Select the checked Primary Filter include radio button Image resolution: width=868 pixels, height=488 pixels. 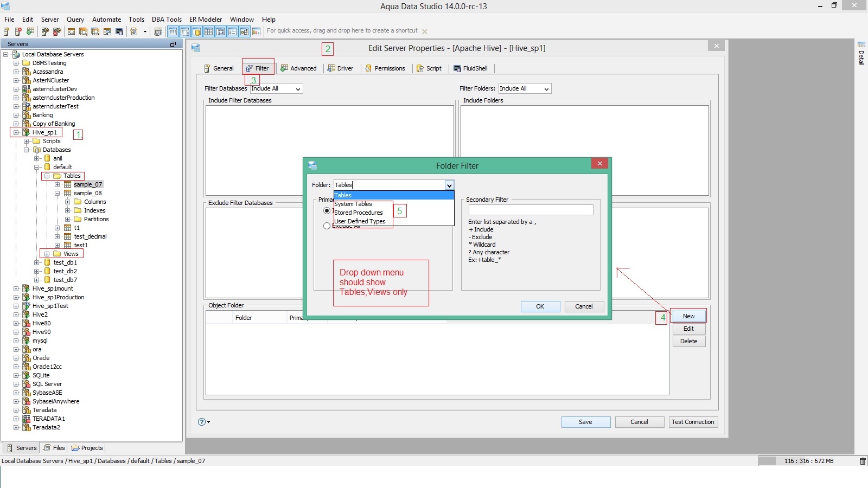[x=327, y=210]
